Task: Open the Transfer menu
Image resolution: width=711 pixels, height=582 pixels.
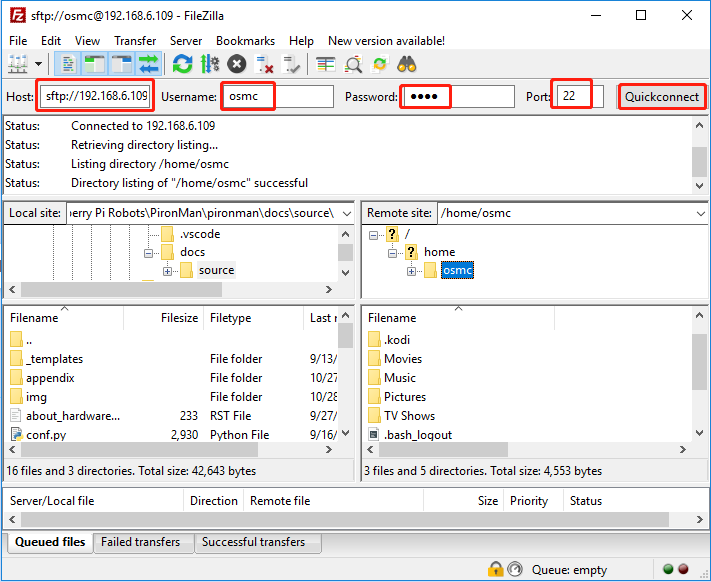Action: point(135,41)
